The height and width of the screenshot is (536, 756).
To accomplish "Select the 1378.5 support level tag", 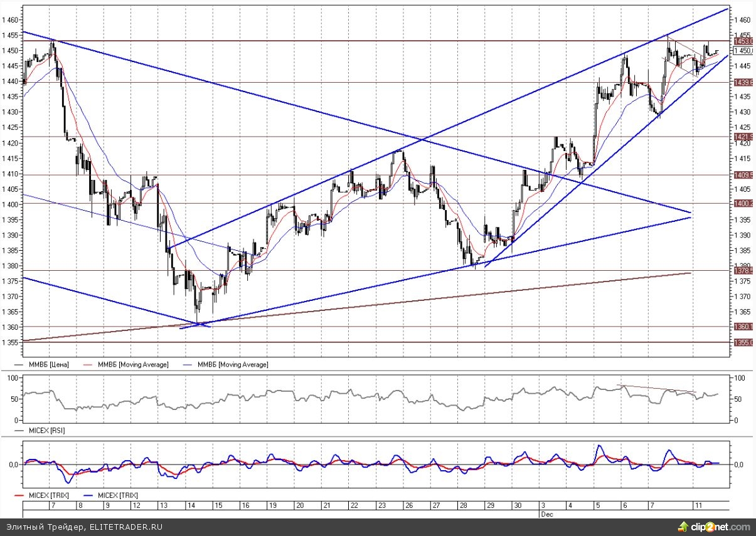I will [x=743, y=271].
